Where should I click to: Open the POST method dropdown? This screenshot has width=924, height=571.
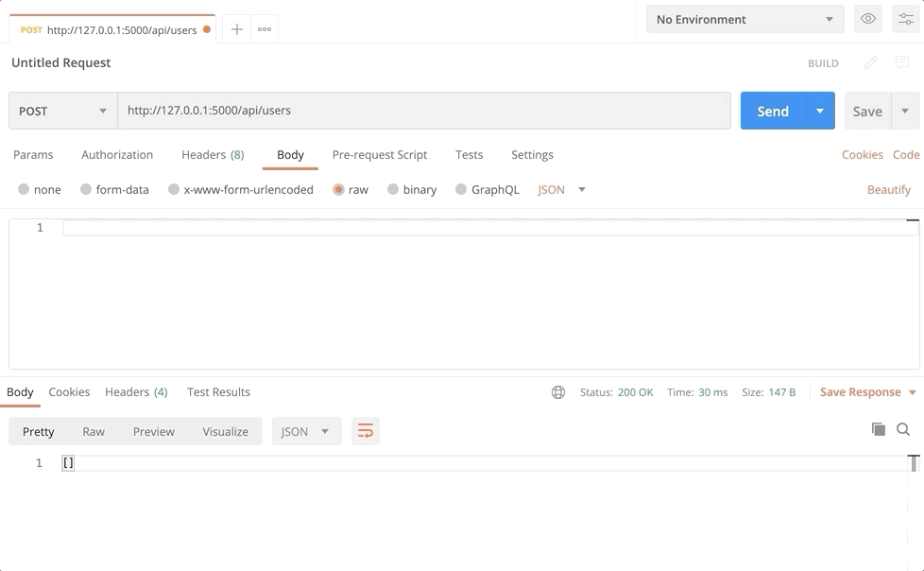(62, 111)
